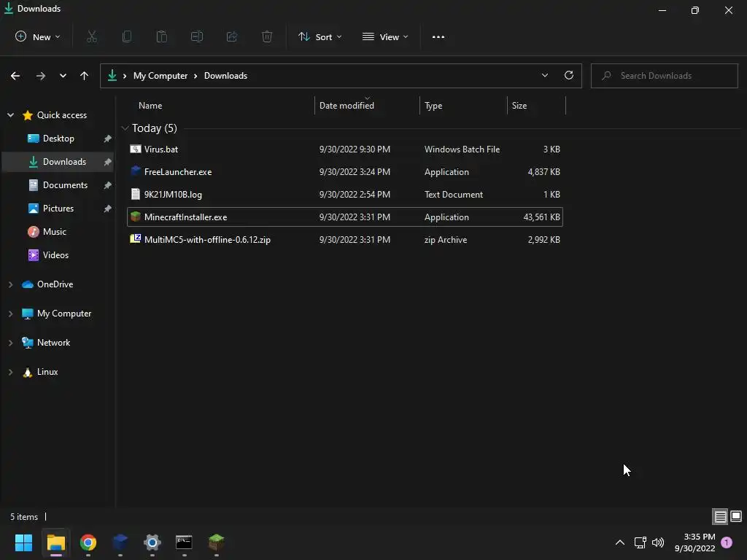Click the Paste clipboard icon

click(162, 36)
